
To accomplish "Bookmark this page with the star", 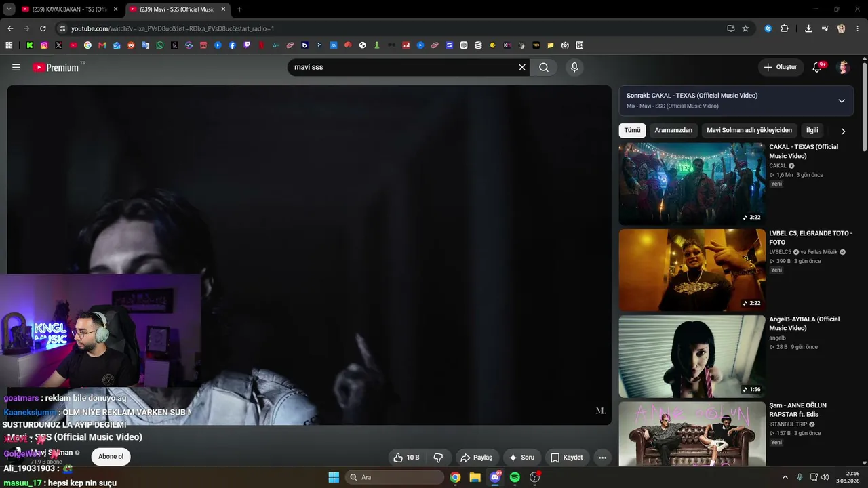I will click(745, 28).
